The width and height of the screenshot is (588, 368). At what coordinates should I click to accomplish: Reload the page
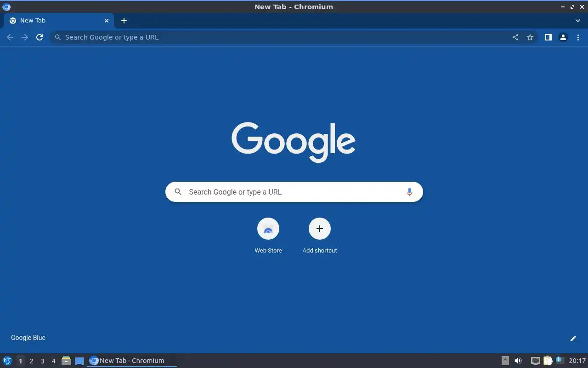(40, 37)
